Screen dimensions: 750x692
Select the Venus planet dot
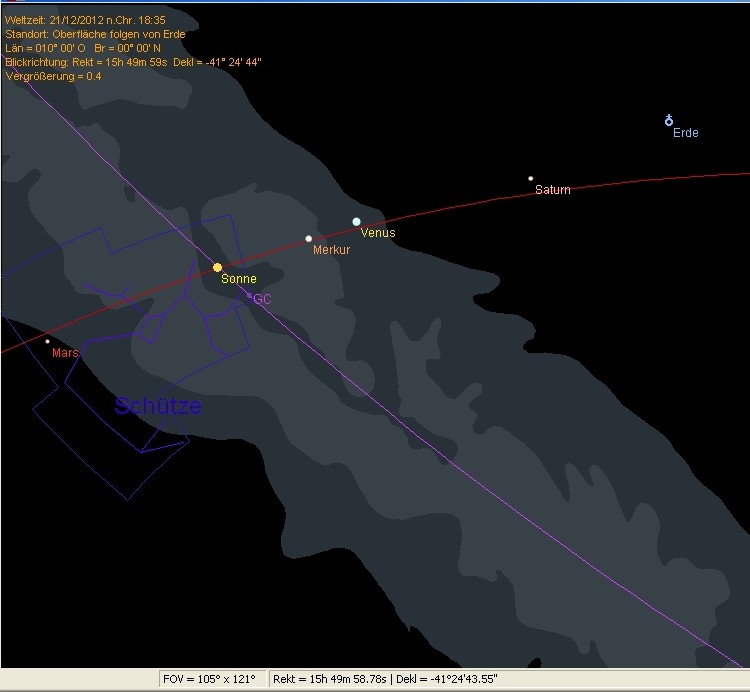(x=356, y=221)
